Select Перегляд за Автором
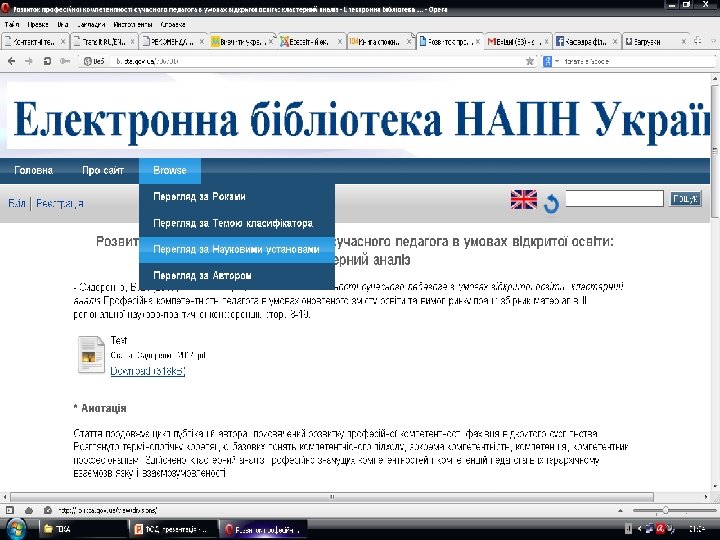 coord(236,276)
